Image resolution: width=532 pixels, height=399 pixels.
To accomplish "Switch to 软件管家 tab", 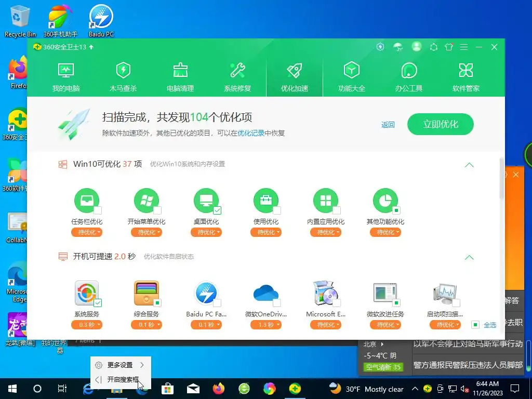I will point(466,77).
